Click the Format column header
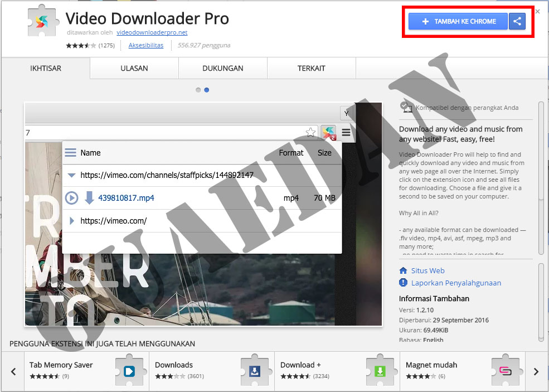The width and height of the screenshot is (549, 392). [291, 153]
